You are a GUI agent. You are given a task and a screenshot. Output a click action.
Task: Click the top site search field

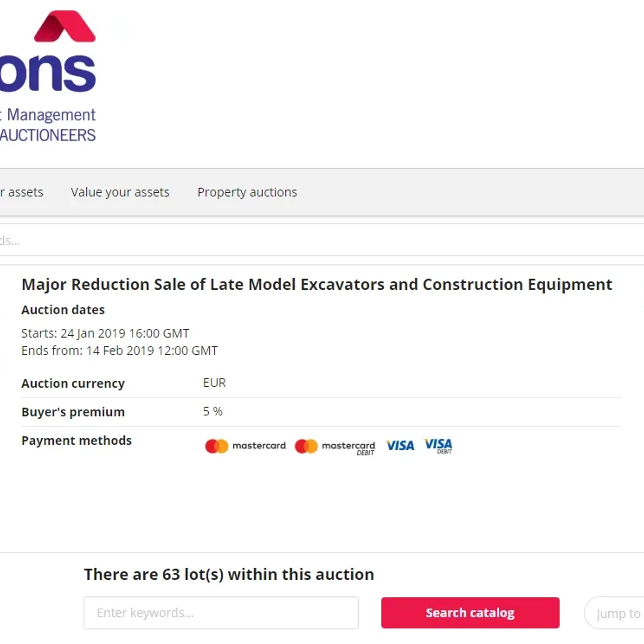[x=300, y=240]
